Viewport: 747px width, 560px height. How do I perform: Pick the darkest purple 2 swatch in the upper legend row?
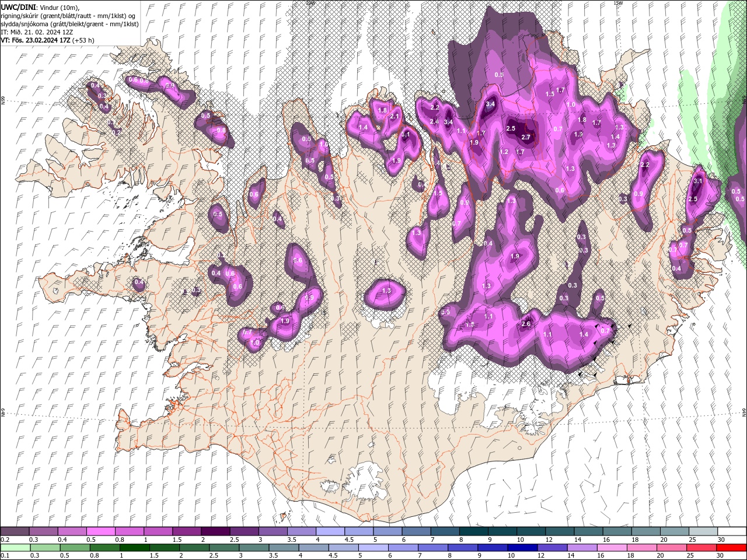click(x=215, y=531)
